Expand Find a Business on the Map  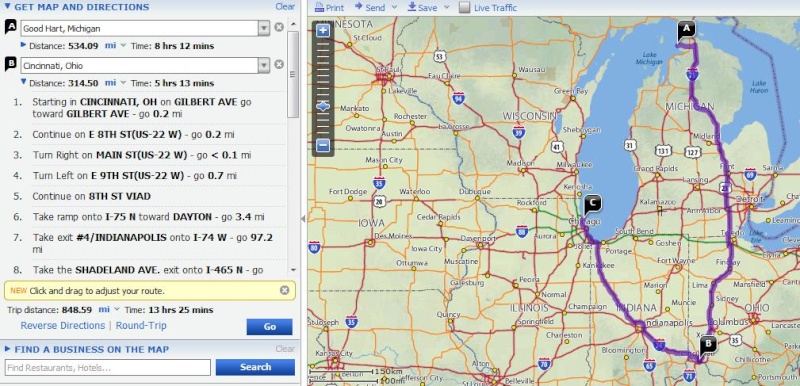tap(7, 349)
